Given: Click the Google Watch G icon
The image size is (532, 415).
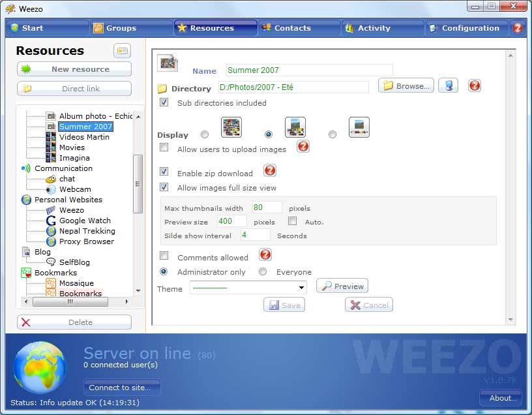Looking at the screenshot, I should [x=51, y=221].
